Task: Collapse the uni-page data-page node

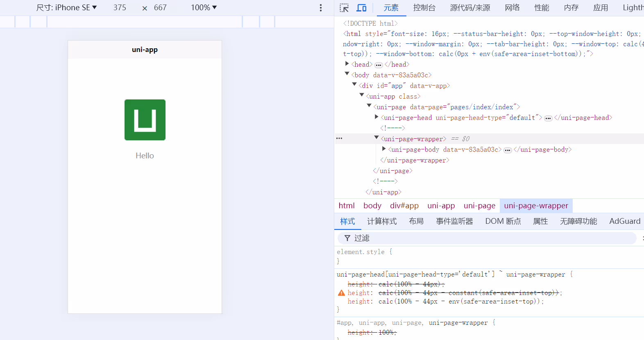Action: coord(369,106)
